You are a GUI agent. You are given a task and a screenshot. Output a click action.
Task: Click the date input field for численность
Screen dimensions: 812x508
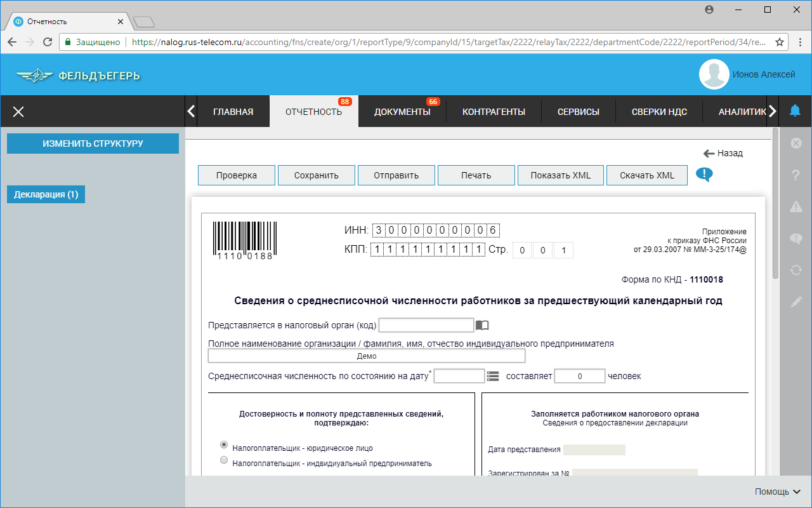[x=459, y=376]
